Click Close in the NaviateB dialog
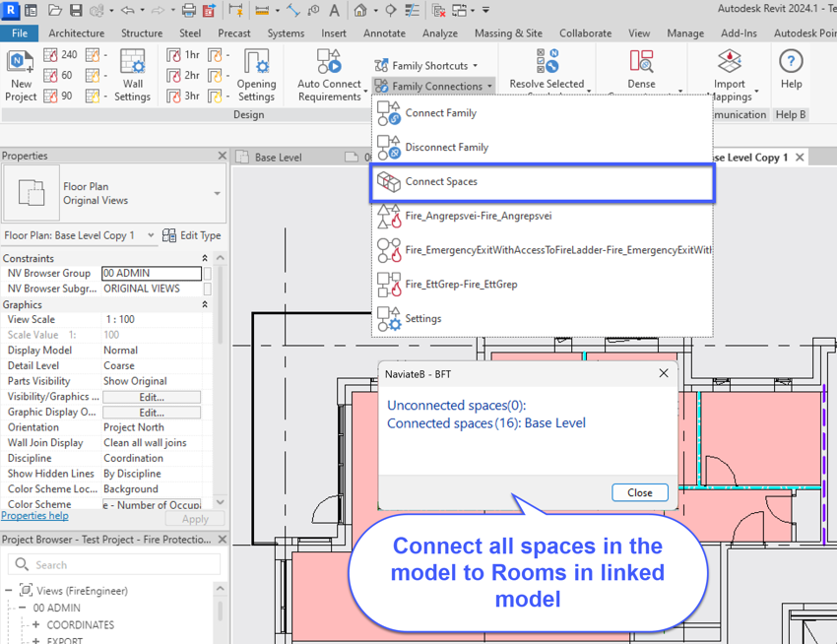Viewport: 837px width, 644px height. [639, 492]
